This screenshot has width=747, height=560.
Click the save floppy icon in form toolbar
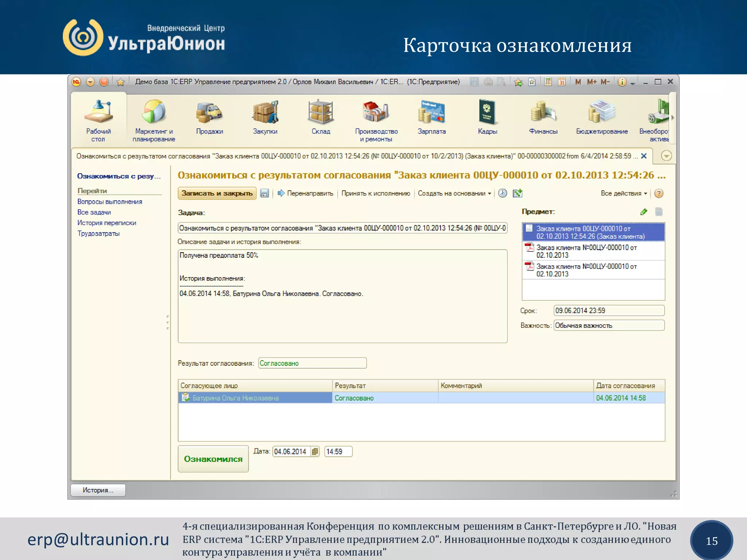coord(264,193)
